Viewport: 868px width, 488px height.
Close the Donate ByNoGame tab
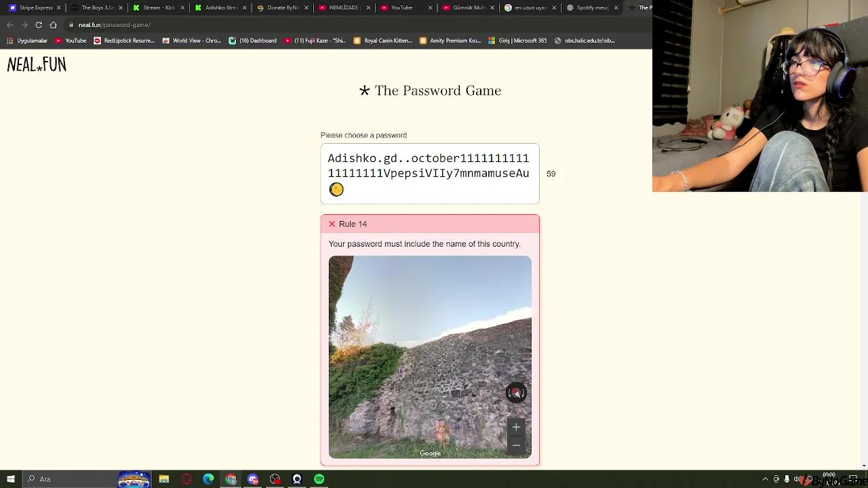306,7
